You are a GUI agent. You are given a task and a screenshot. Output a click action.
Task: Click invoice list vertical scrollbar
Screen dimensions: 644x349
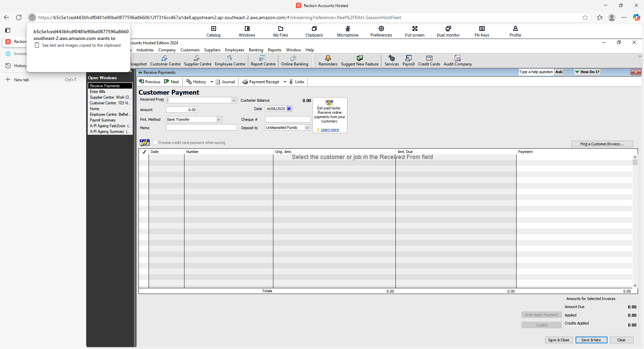(635, 221)
